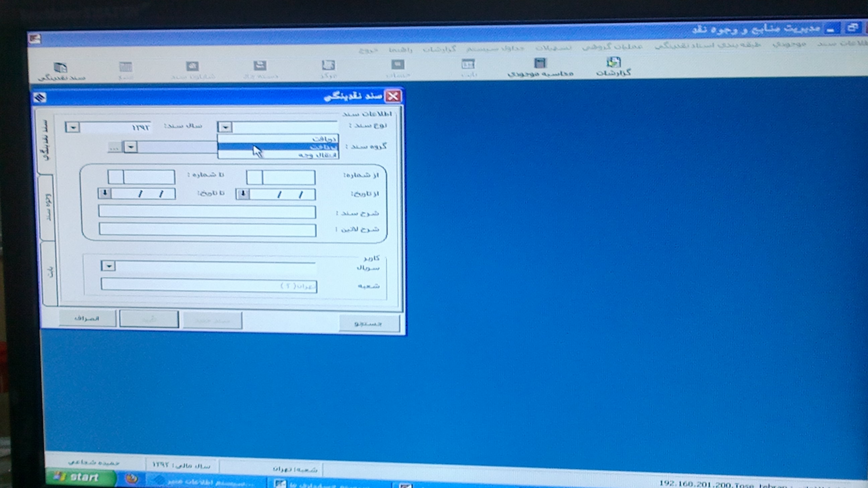Open the موجودی menu
The height and width of the screenshot is (488, 868).
click(x=789, y=44)
